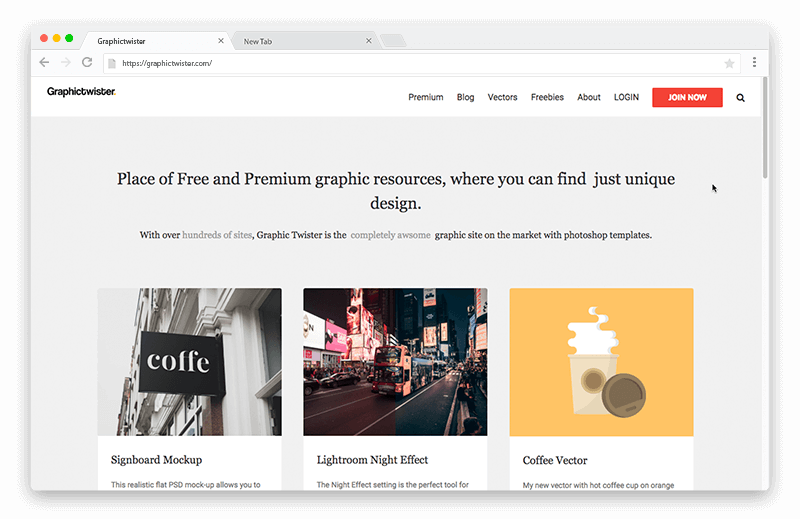Viewport: 800px width, 519px height.
Task: Go to the Blog page
Action: click(465, 98)
